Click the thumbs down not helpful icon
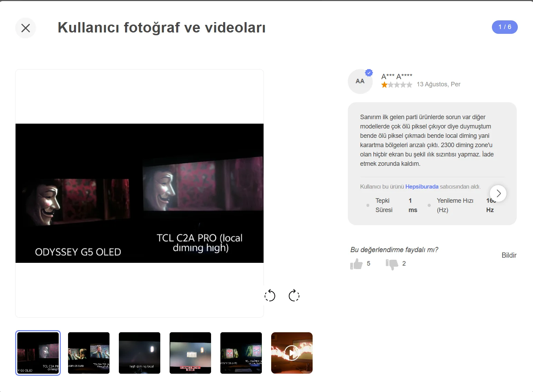Image resolution: width=533 pixels, height=392 pixels. coord(392,264)
